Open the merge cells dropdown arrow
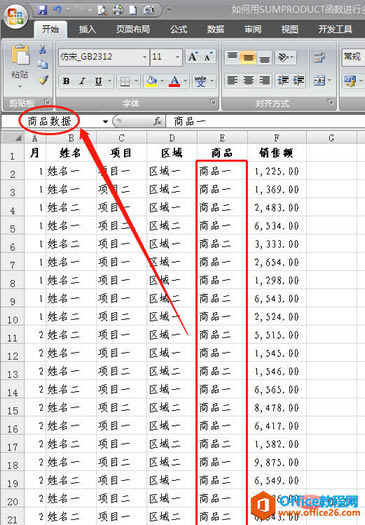This screenshot has width=365, height=525. pyautogui.click(x=330, y=81)
